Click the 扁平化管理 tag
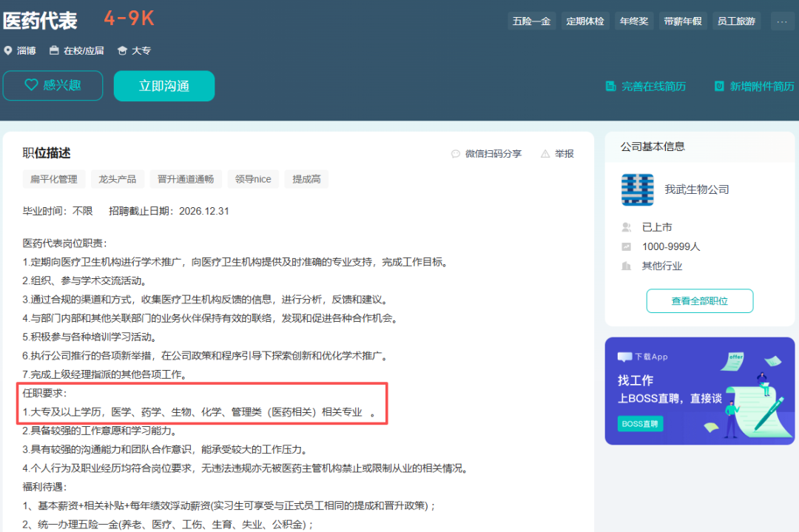 54,179
